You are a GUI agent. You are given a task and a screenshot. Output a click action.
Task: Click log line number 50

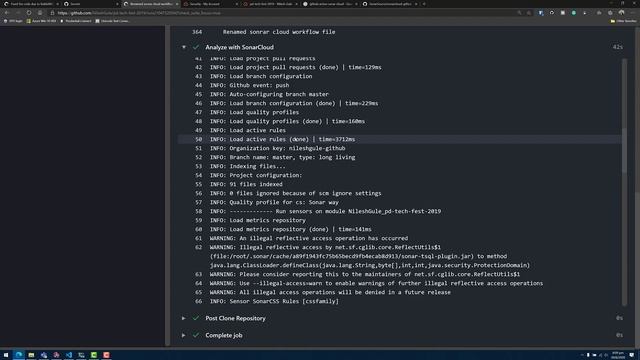coord(198,139)
